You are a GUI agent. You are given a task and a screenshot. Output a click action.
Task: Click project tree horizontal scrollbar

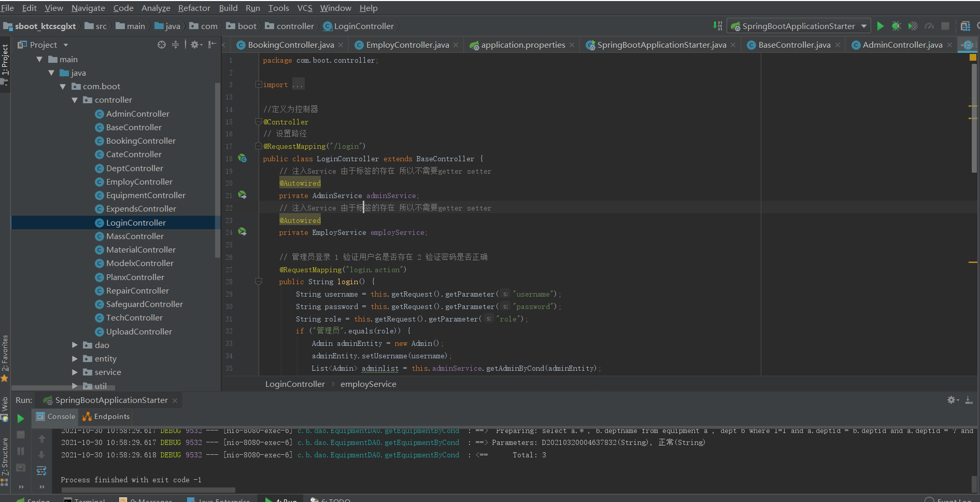(x=63, y=388)
